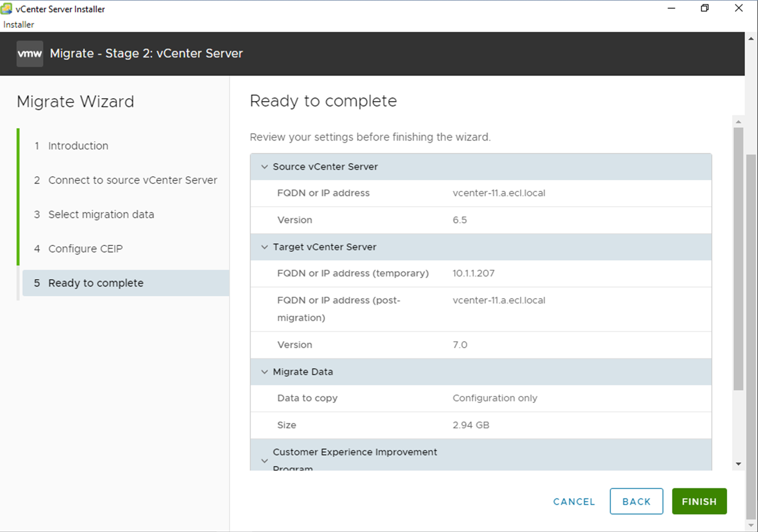758x532 pixels.
Task: Click the settings list scroll-up arrow
Action: [x=738, y=122]
